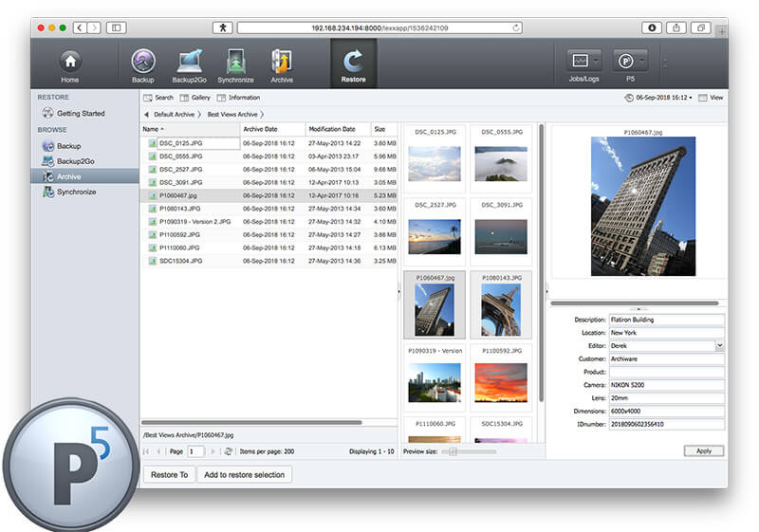Select the P1080143.JPG file row

click(268, 209)
